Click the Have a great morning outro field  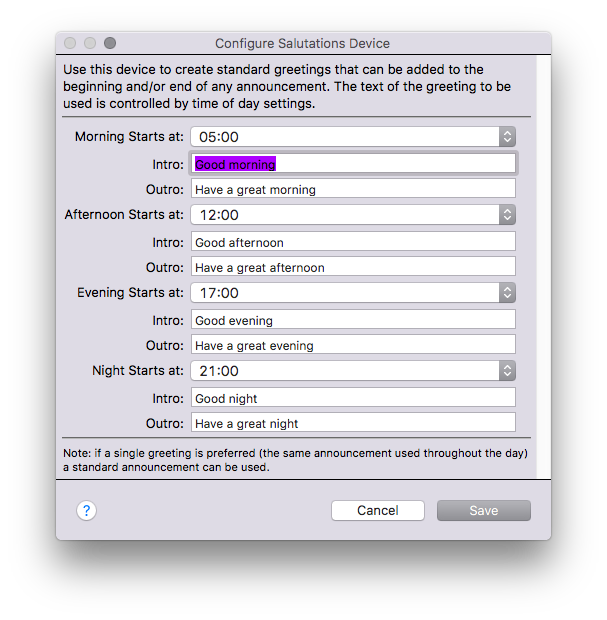tap(353, 188)
